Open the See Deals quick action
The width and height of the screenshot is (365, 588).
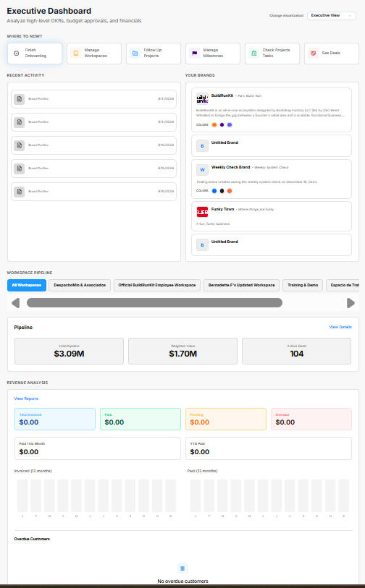click(x=332, y=54)
